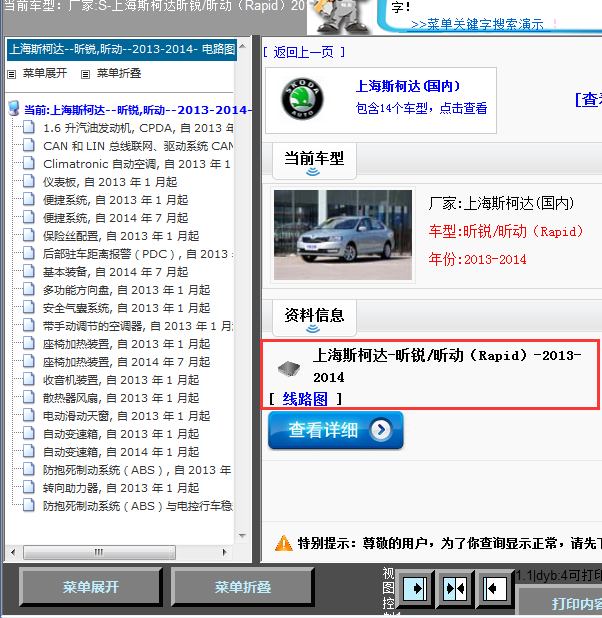Open 便捷系统, 自 2014 年 7 月起
The height and width of the screenshot is (618, 602).
click(116, 218)
